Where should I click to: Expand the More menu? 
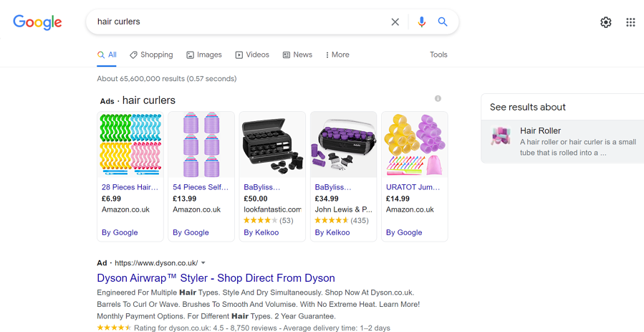click(337, 54)
